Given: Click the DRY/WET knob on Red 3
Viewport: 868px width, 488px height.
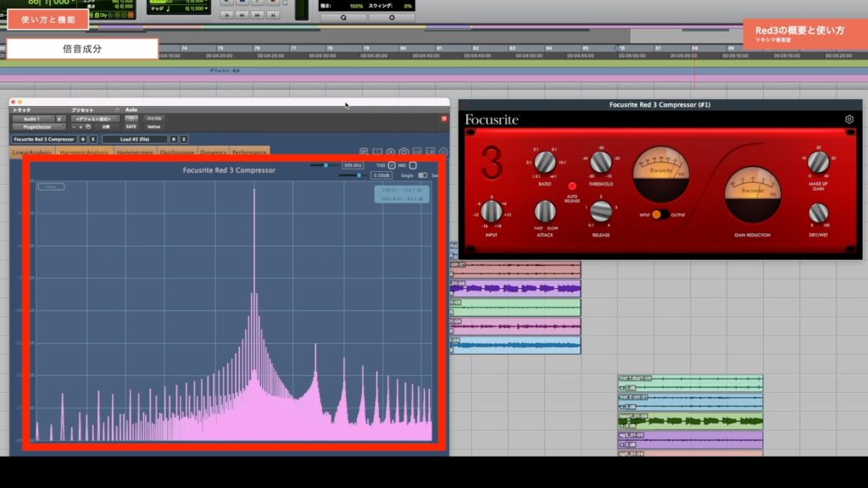Looking at the screenshot, I should [818, 213].
